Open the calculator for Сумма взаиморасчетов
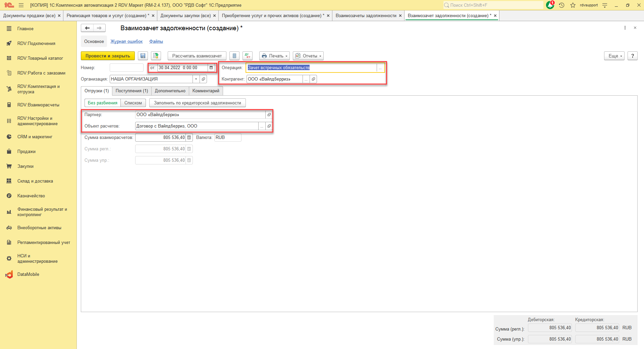 point(189,138)
